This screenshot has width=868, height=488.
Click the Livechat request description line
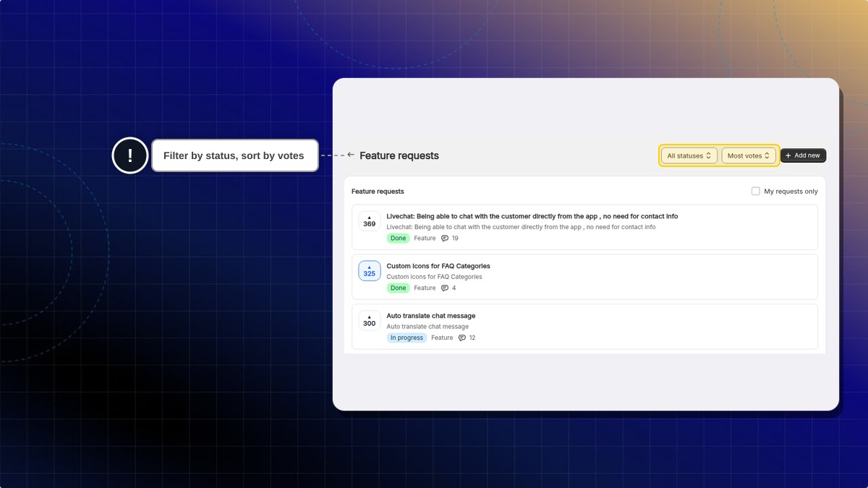522,227
